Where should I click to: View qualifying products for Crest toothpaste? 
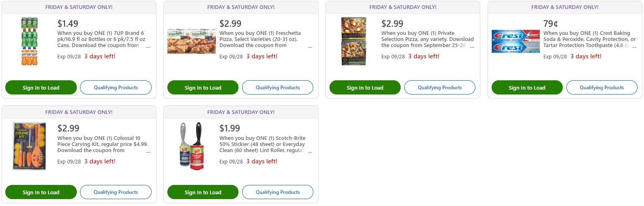602,88
